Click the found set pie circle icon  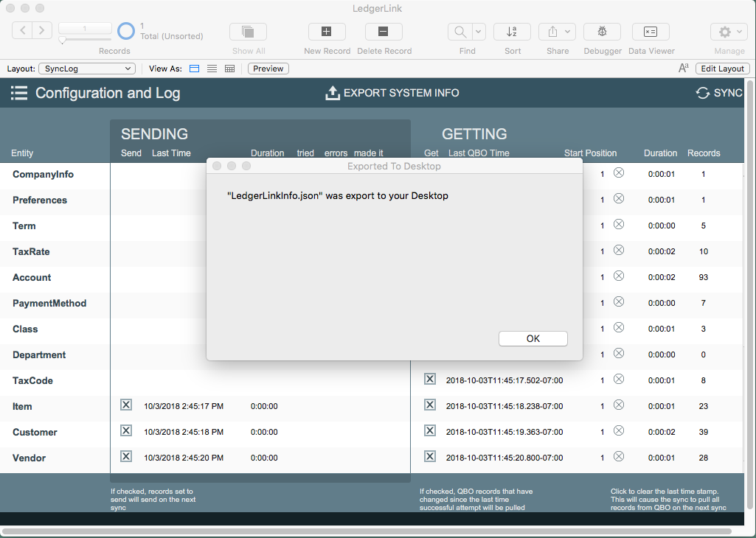point(126,31)
